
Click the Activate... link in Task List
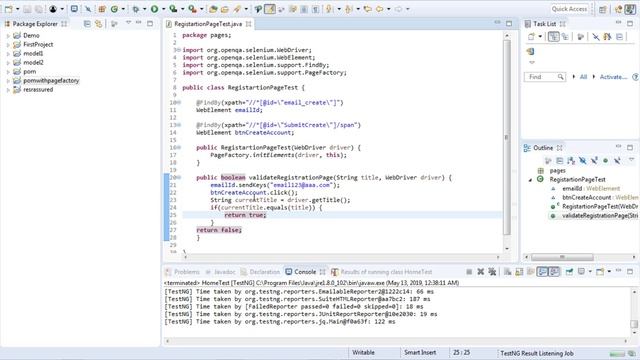click(x=613, y=77)
